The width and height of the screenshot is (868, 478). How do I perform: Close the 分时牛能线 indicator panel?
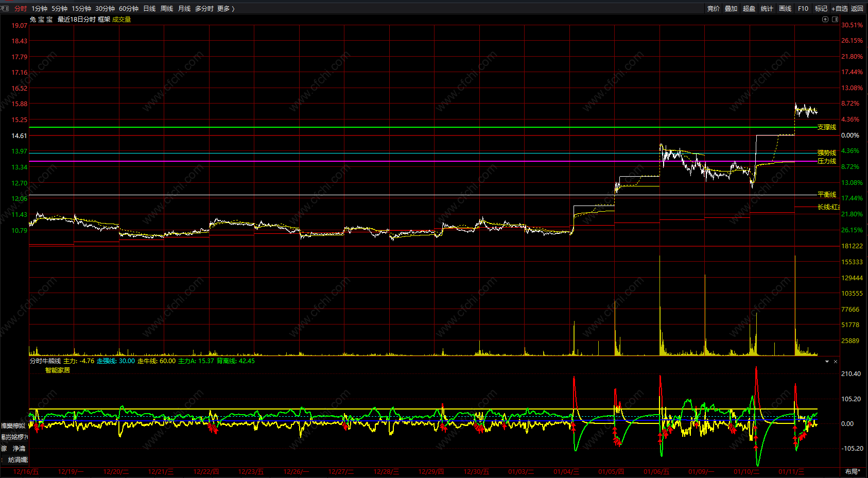(836, 362)
